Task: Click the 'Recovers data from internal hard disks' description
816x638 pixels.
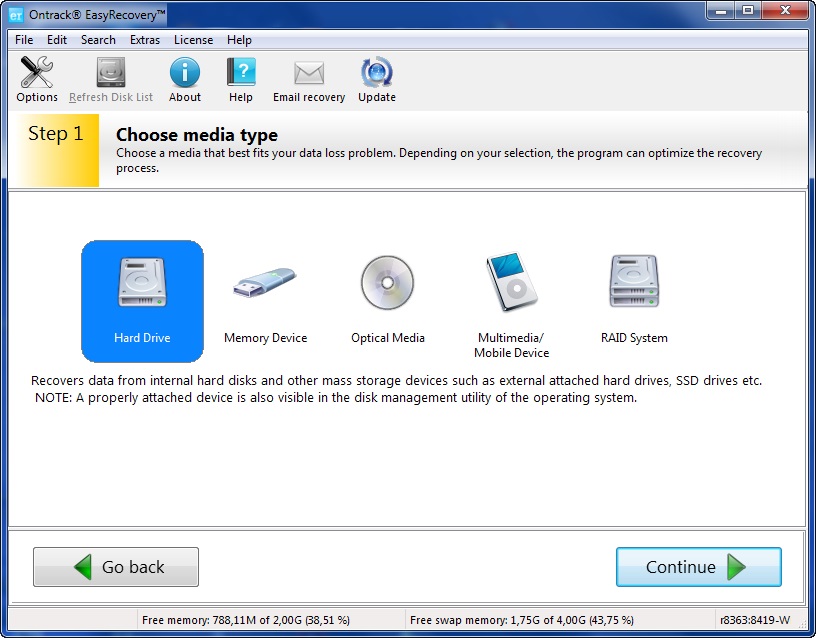Action: [x=397, y=380]
